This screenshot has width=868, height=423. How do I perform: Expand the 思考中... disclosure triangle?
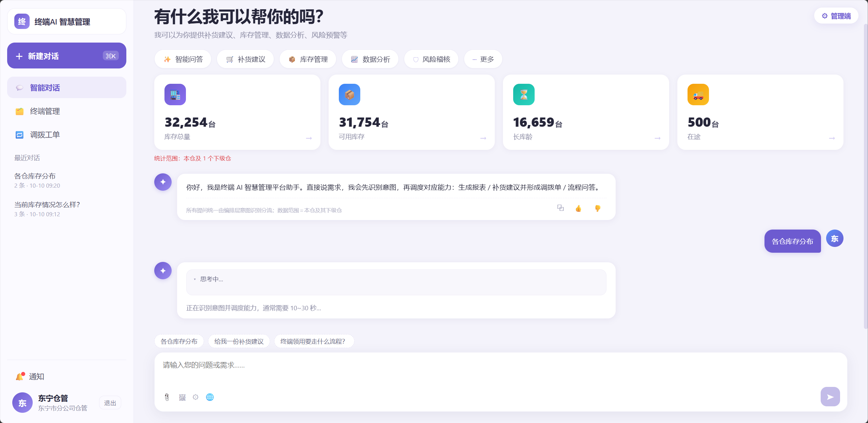coord(195,279)
